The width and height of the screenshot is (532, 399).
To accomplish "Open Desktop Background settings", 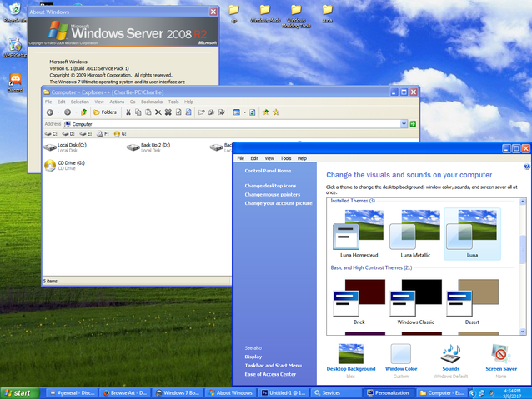I will click(x=350, y=353).
